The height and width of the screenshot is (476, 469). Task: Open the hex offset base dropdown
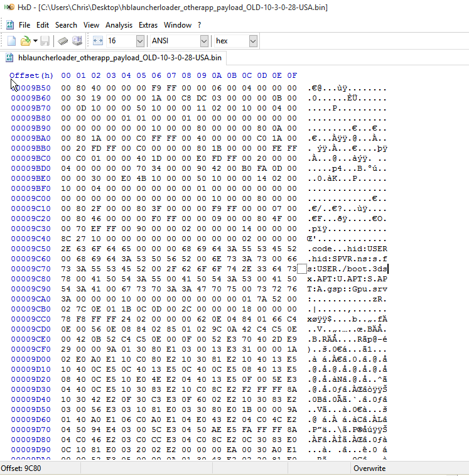(x=236, y=41)
